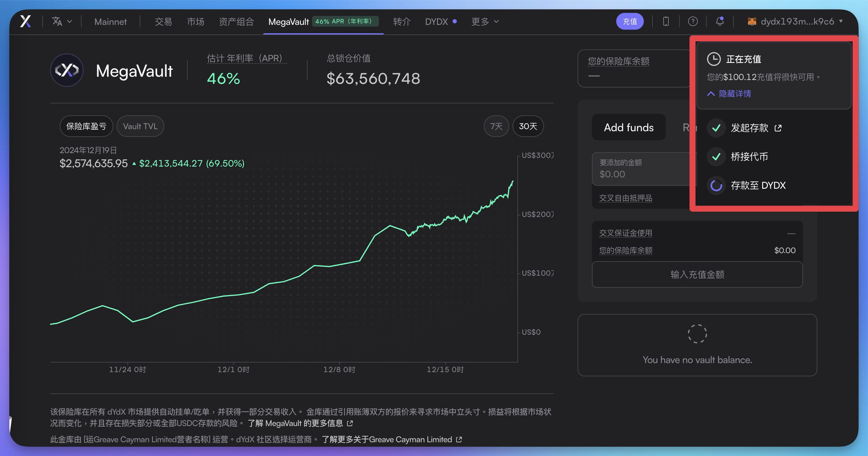Open the help question mark icon
This screenshot has width=868, height=456.
pyautogui.click(x=693, y=22)
